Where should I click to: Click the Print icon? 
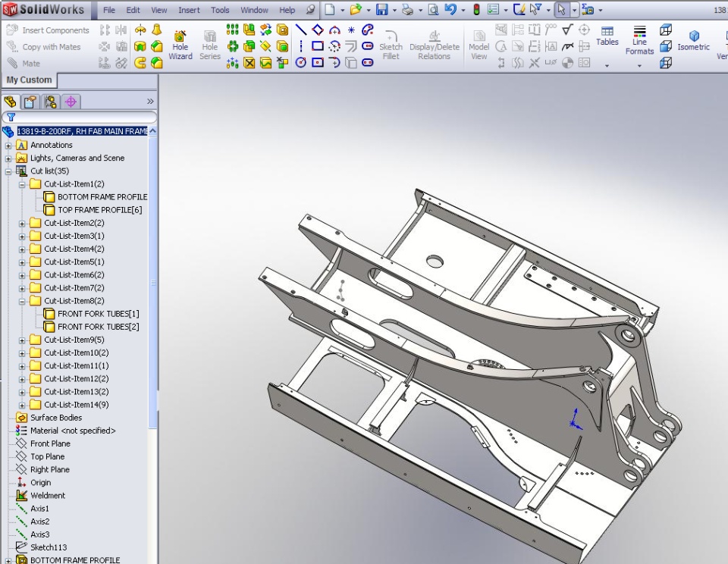tap(407, 9)
